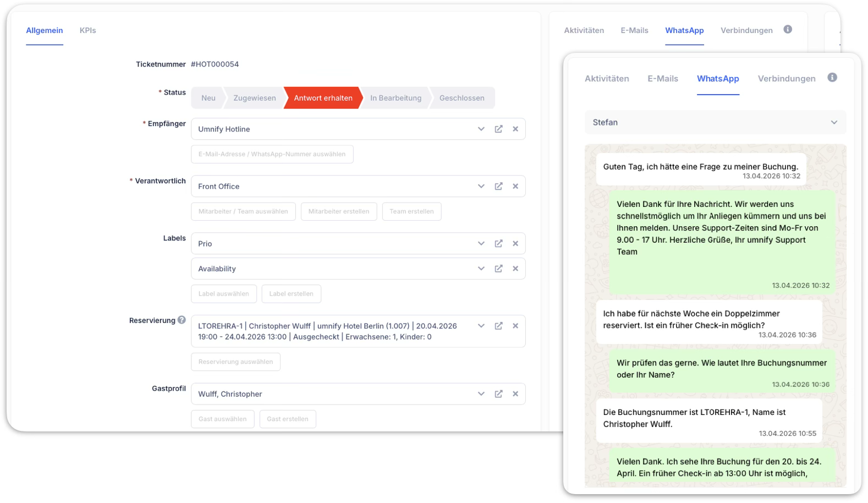The image size is (868, 503).
Task: Switch to the KPIs tab
Action: pos(87,30)
